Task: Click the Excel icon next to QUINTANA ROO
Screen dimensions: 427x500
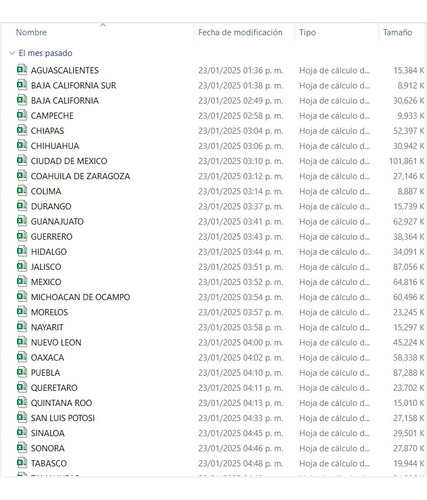Action: (22, 402)
